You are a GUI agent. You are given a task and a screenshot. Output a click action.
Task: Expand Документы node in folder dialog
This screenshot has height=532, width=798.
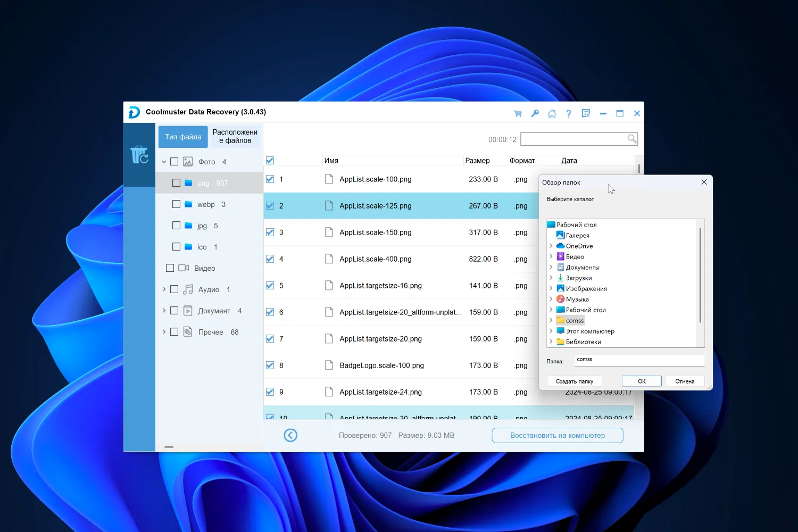(x=551, y=267)
